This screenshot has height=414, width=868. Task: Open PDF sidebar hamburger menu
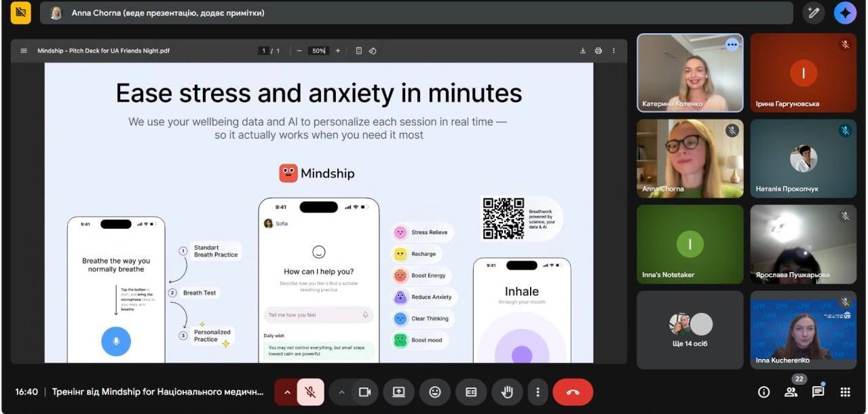click(24, 51)
